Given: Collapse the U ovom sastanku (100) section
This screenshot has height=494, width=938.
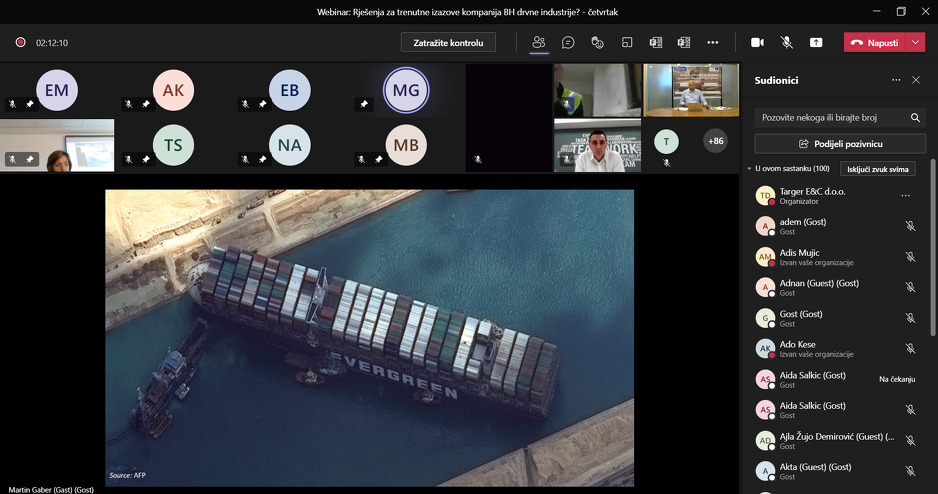Looking at the screenshot, I should [x=749, y=169].
